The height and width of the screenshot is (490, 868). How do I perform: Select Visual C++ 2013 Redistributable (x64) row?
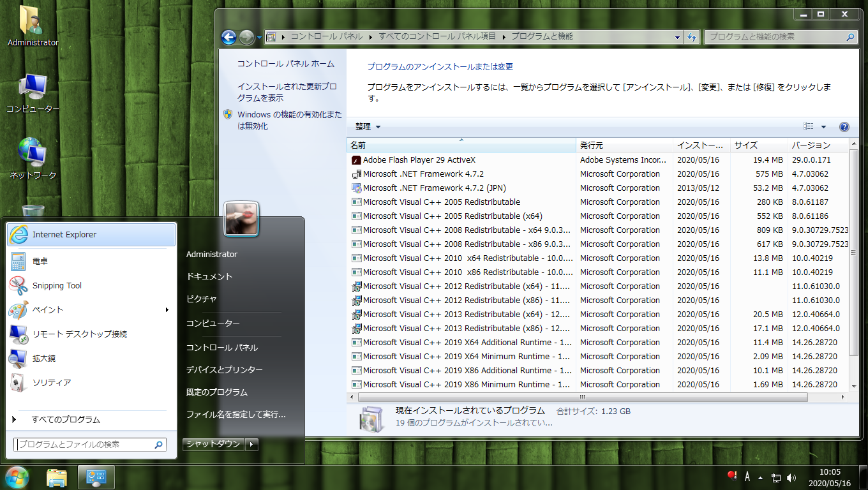(599, 315)
